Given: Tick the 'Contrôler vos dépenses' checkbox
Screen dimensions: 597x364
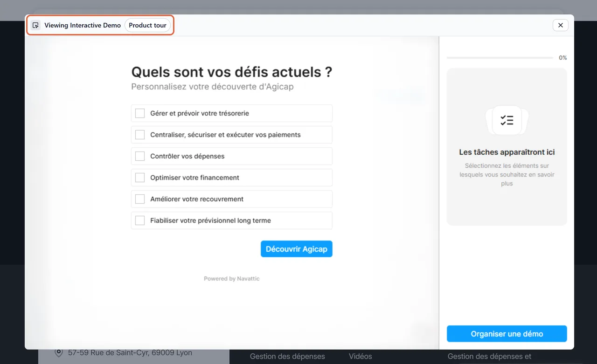Looking at the screenshot, I should (140, 156).
